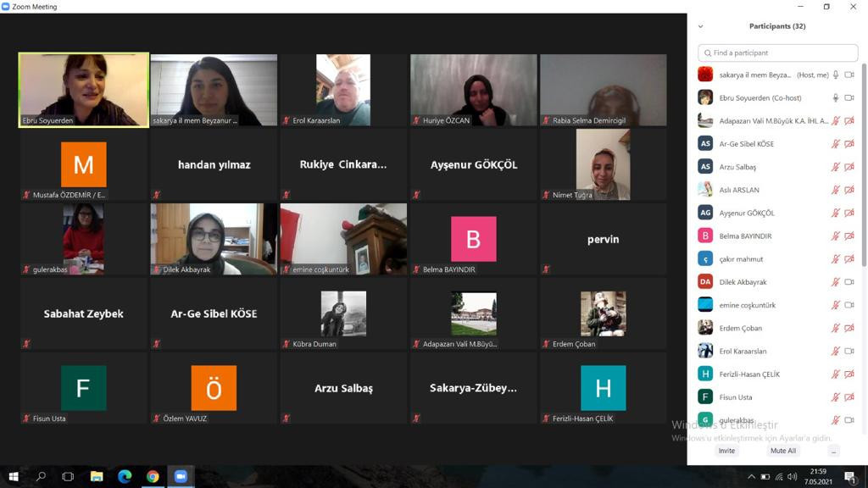The image size is (868, 488).
Task: Collapse the Participants panel chevron
Action: click(701, 26)
